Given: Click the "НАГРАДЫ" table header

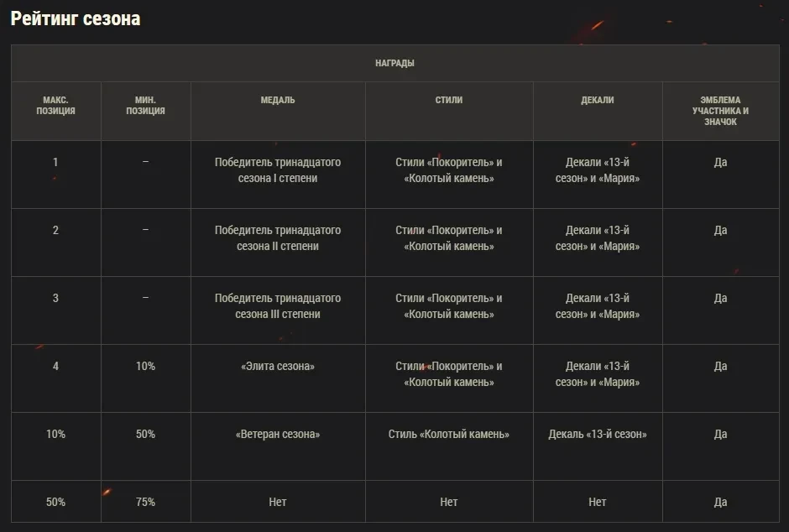Looking at the screenshot, I should pos(394,63).
